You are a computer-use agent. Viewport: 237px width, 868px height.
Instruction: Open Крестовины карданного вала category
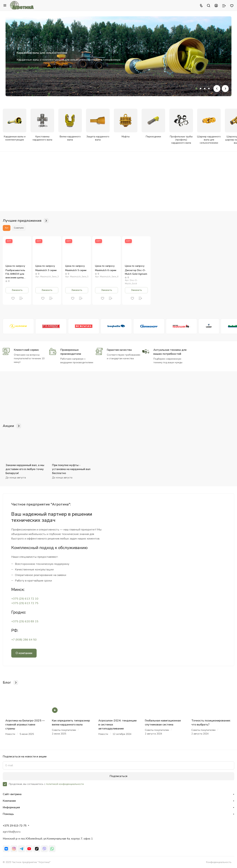[42, 125]
